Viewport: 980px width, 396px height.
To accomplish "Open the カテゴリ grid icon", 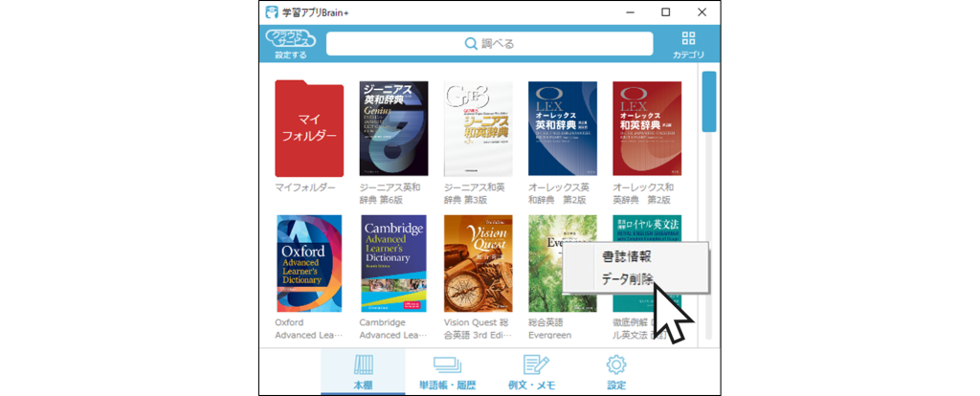I will pos(688,44).
